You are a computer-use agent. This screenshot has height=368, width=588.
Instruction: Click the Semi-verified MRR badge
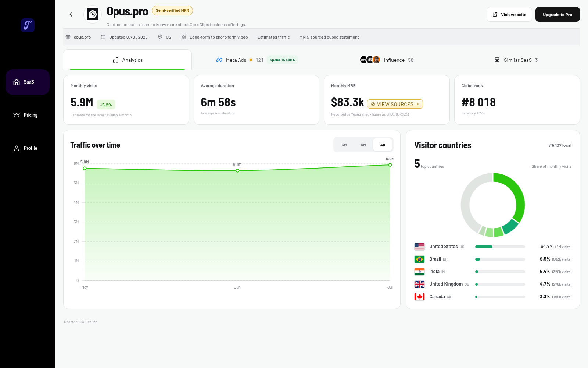point(172,10)
